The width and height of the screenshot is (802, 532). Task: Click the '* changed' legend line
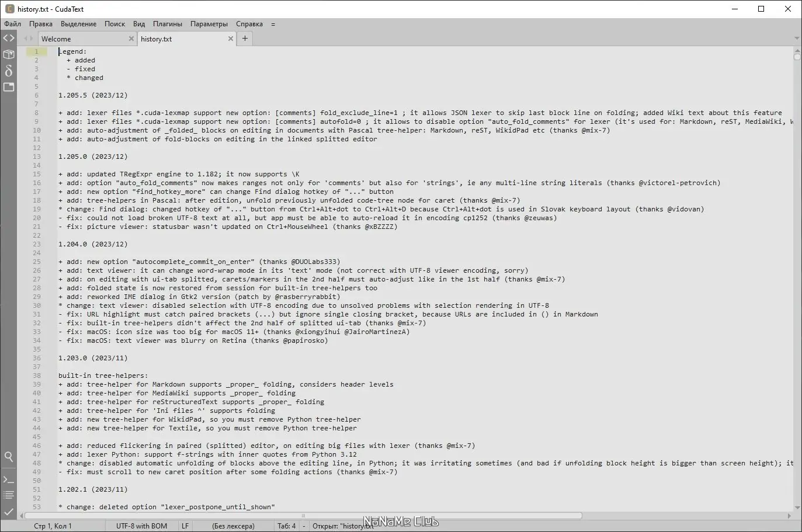tap(85, 78)
